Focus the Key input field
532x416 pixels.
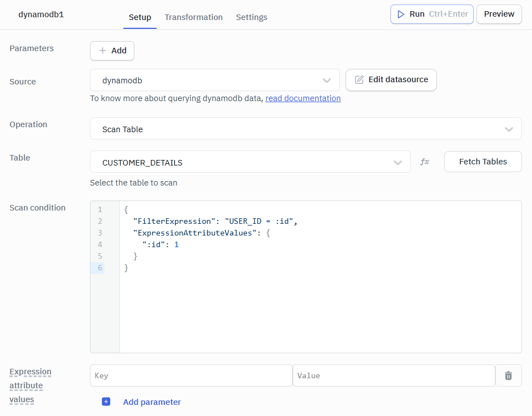191,375
